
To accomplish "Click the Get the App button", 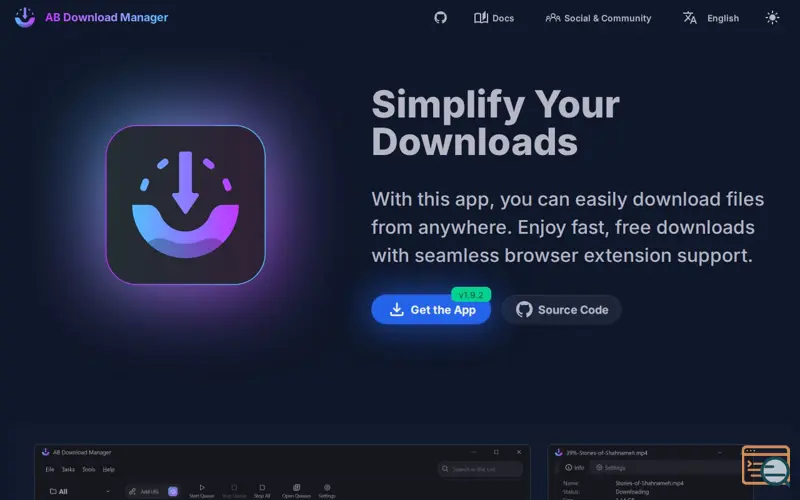I will pos(431,310).
